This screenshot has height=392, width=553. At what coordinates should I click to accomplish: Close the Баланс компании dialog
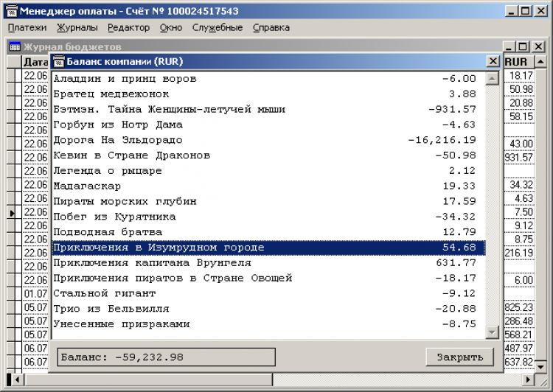coord(493,61)
